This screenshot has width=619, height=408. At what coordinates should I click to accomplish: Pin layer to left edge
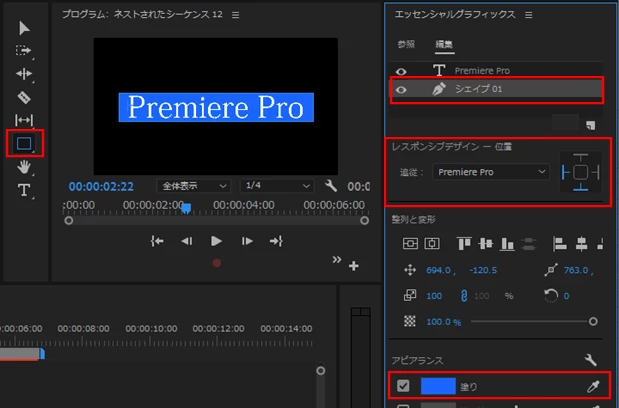click(x=565, y=172)
